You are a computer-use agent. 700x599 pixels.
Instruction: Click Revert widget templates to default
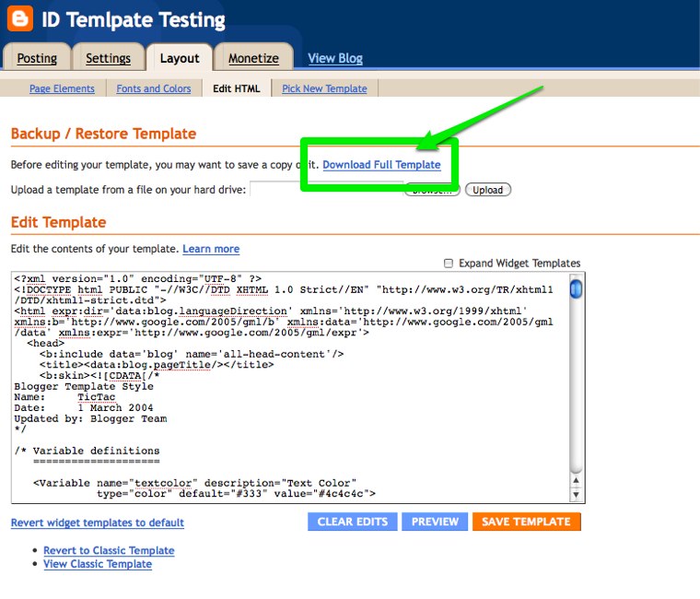(x=98, y=523)
